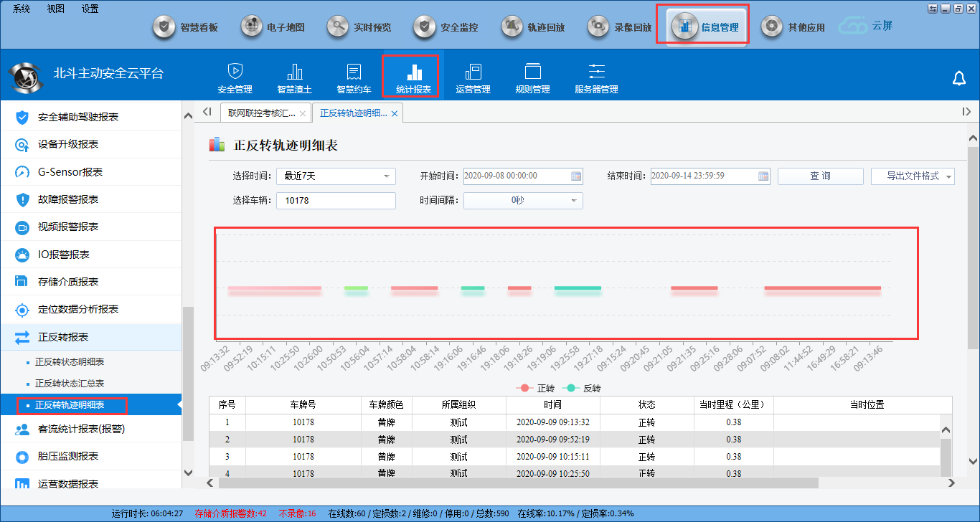The width and height of the screenshot is (980, 522).
Task: Open the 服务器管理 server management section
Action: pos(596,78)
